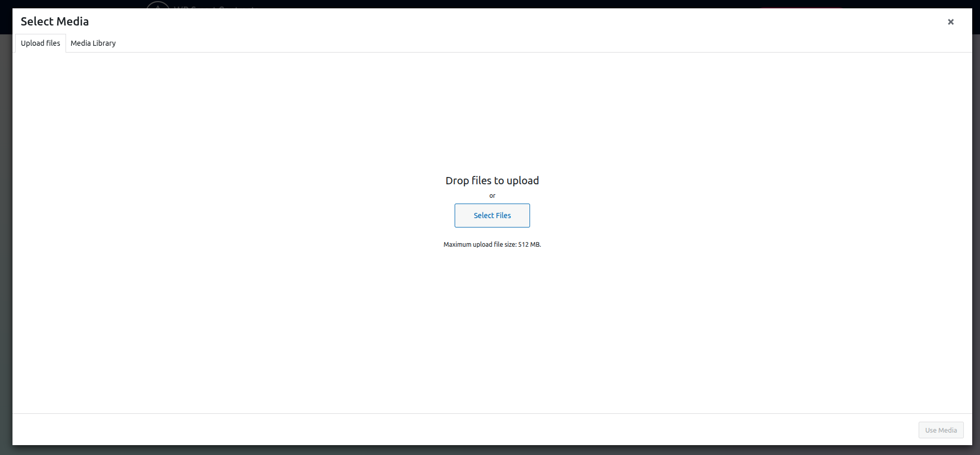Open the Media Library tab

(93, 43)
